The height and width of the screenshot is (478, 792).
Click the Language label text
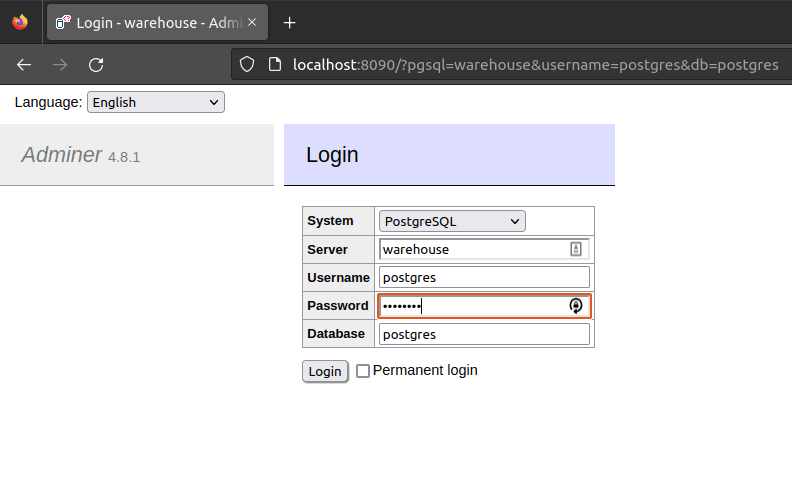[48, 102]
